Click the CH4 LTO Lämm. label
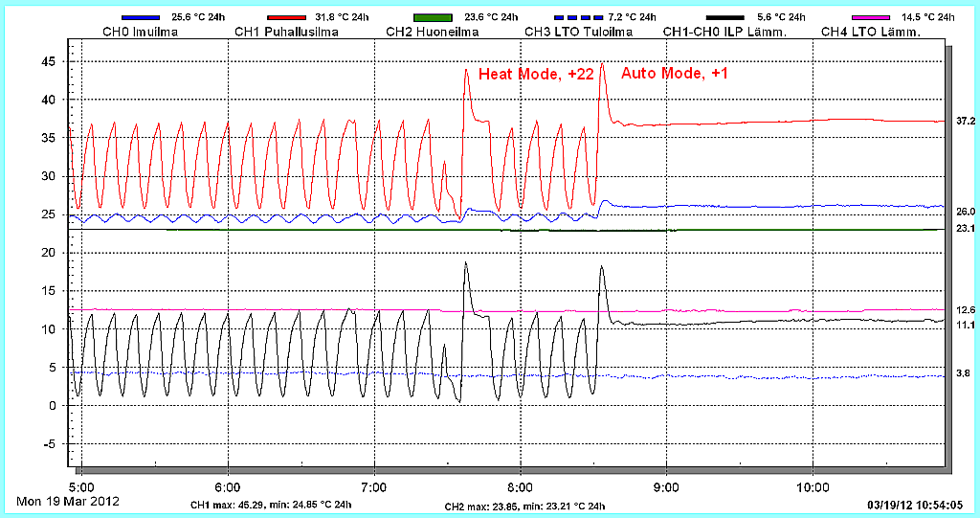 tap(871, 32)
